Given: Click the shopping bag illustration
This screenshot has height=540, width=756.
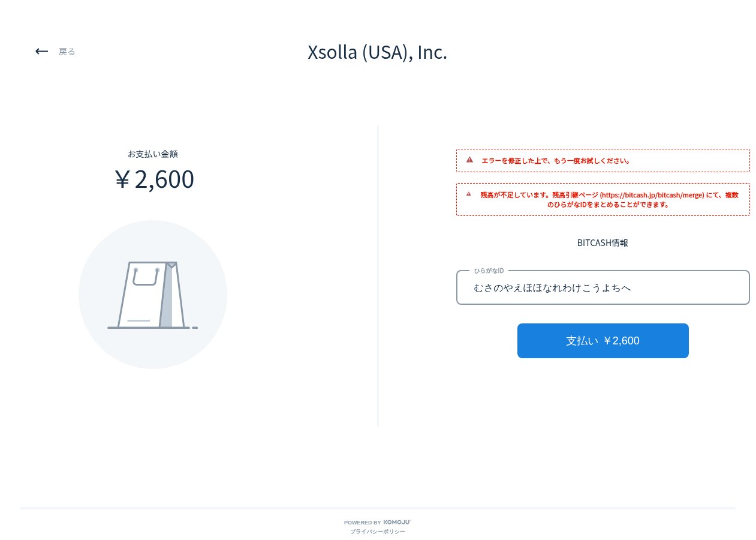Looking at the screenshot, I should pyautogui.click(x=152, y=295).
